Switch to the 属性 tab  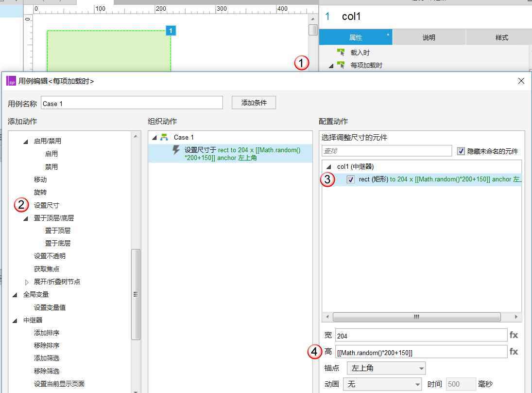(x=356, y=37)
